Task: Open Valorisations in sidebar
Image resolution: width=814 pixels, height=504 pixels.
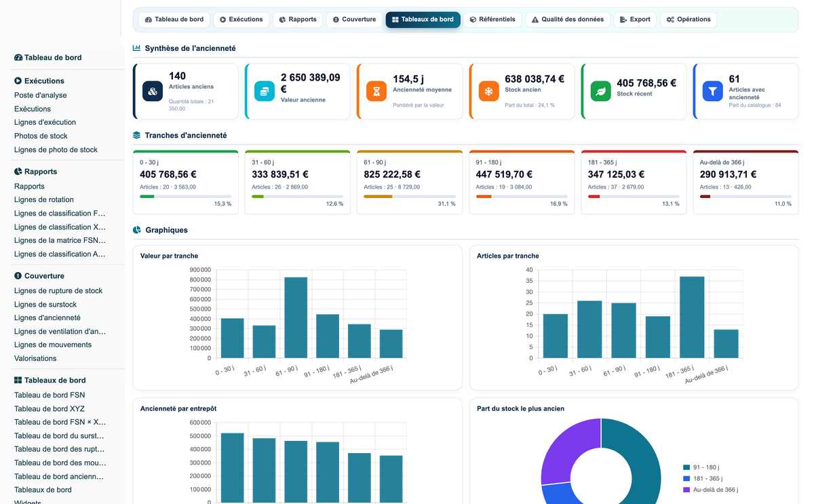Action: point(35,359)
